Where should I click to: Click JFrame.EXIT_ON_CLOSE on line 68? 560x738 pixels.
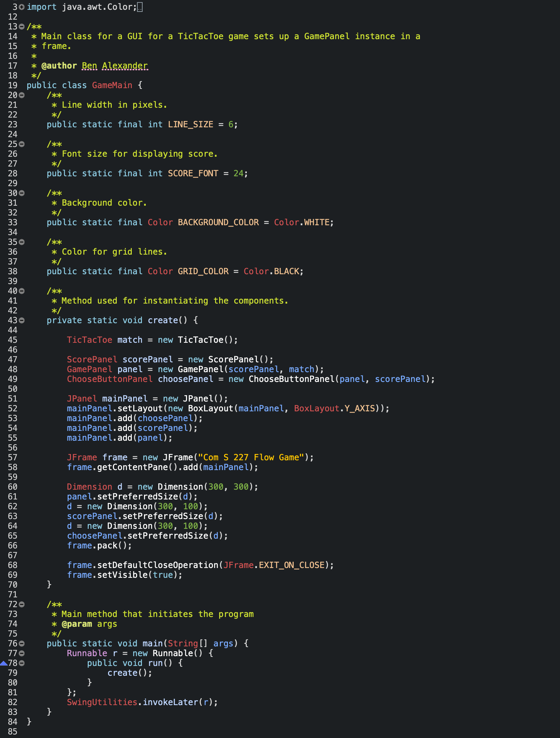pyautogui.click(x=274, y=565)
